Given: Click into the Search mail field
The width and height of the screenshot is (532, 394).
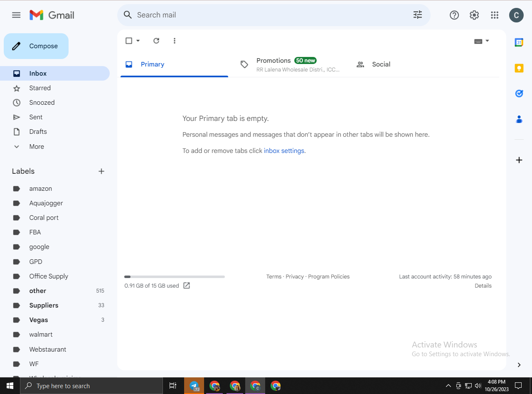Looking at the screenshot, I should pos(270,15).
